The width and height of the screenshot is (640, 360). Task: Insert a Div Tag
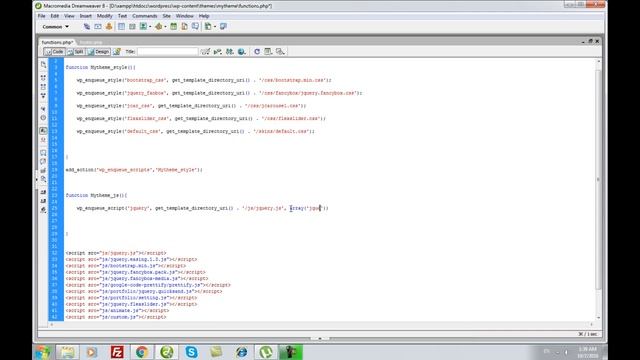(132, 27)
